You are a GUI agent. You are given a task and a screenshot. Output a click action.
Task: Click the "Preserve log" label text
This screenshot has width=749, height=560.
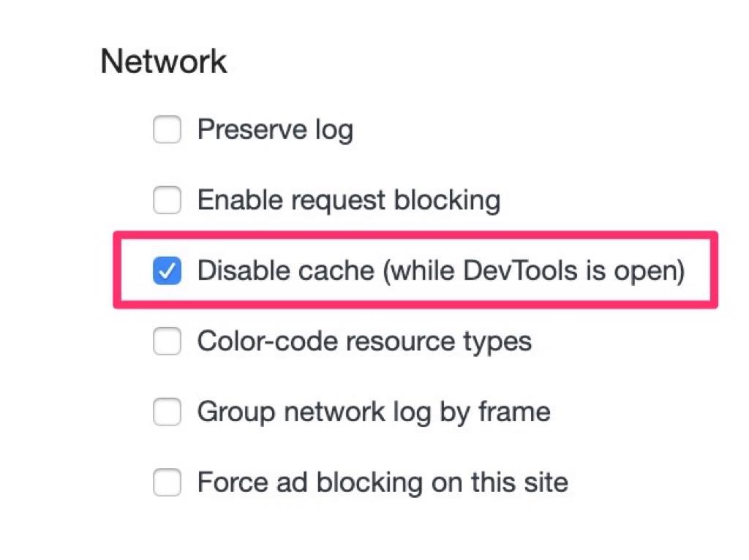[x=275, y=131]
